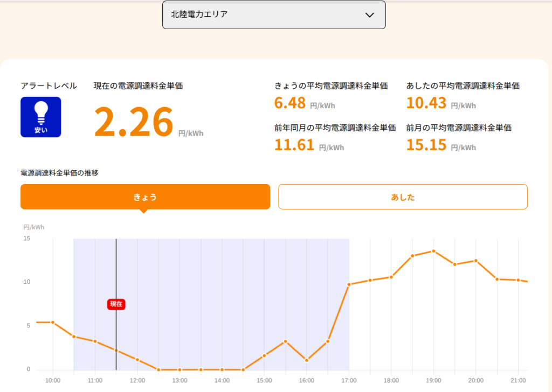Viewport: 552px width, 392px height.
Task: Click the dropdown chevron arrow
Action: point(370,15)
